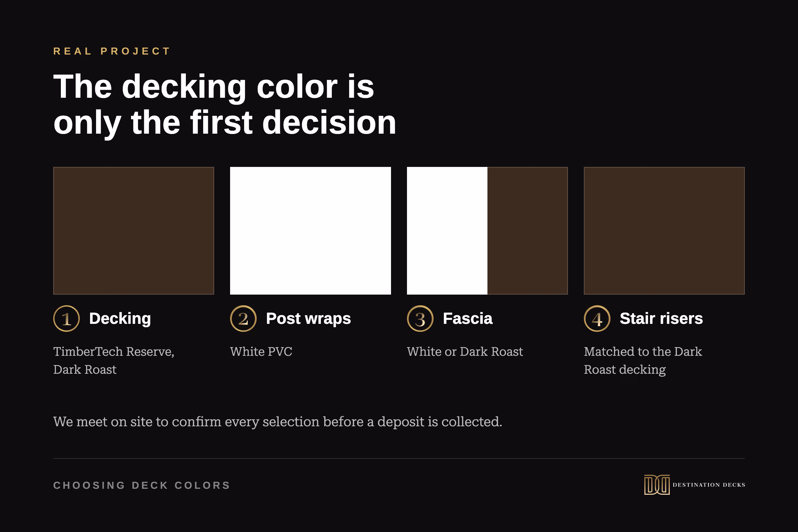Click the Post wraps heading
This screenshot has height=532, width=798.
309,319
